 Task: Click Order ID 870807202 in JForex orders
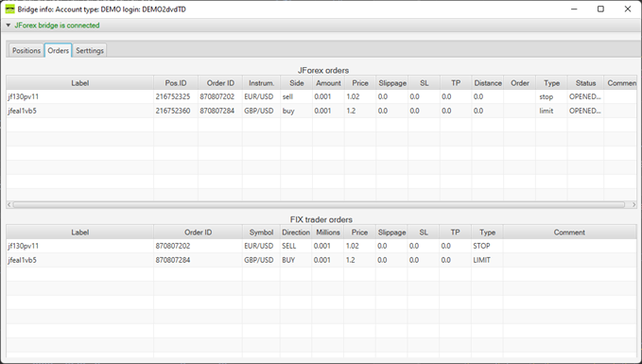217,96
